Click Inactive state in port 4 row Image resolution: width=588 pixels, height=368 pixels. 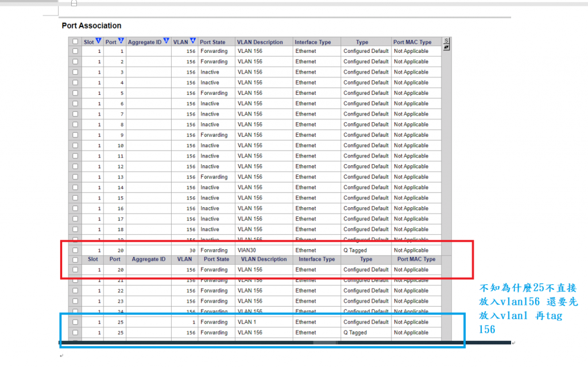210,83
